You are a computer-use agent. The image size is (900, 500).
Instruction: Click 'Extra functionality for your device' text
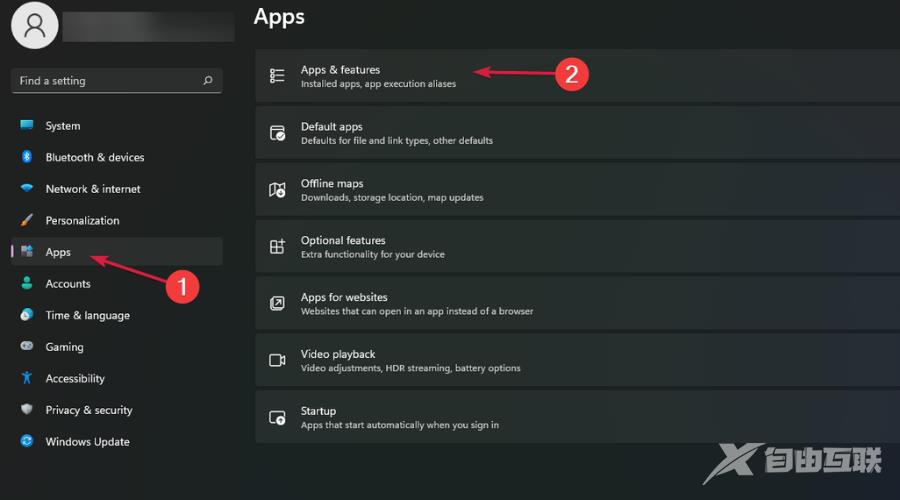(x=373, y=254)
